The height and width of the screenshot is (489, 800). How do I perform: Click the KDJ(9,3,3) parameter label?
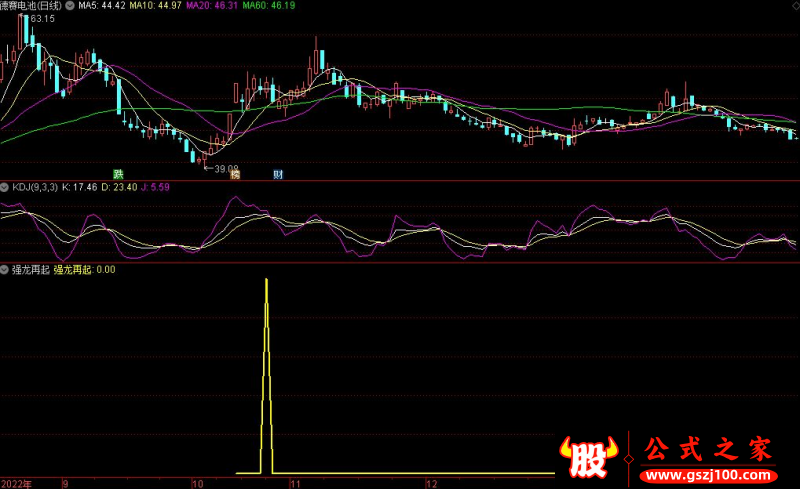[x=34, y=187]
